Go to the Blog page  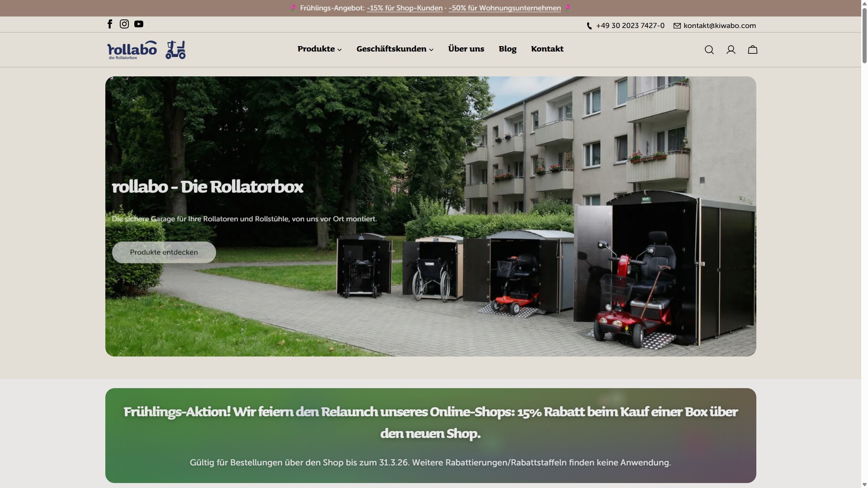[507, 49]
